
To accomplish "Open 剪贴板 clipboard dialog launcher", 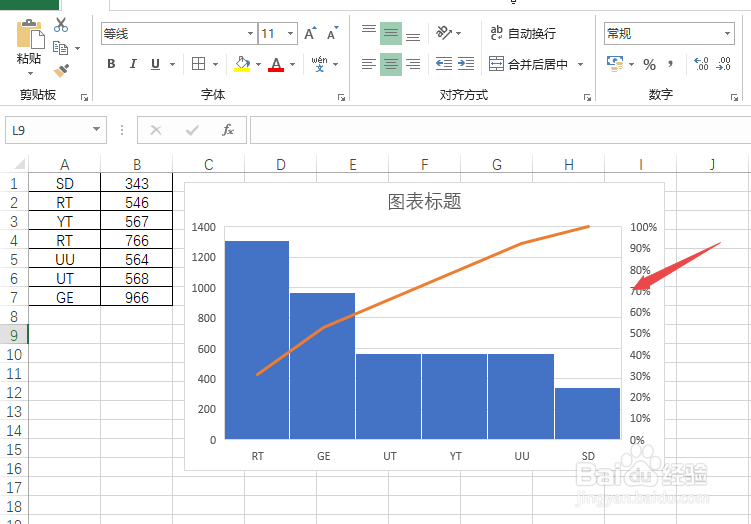I will point(84,97).
